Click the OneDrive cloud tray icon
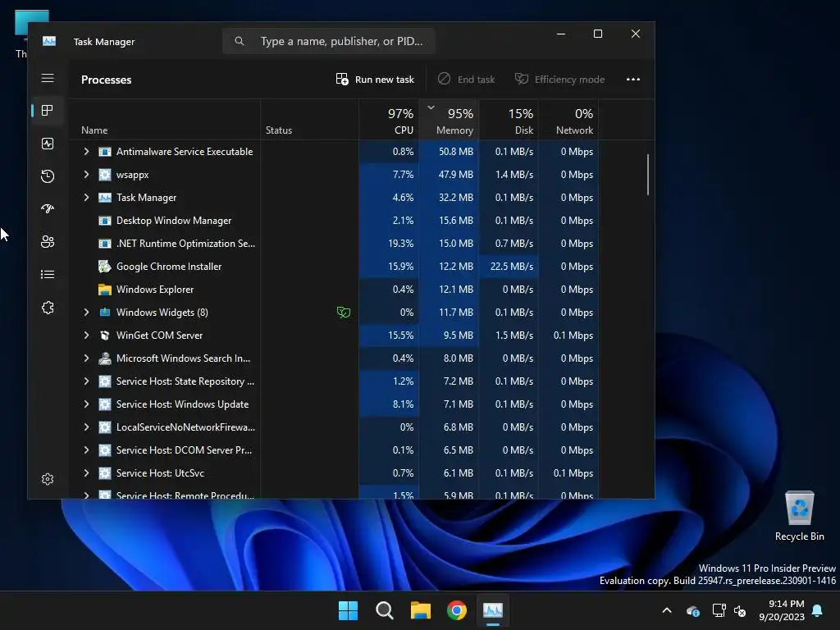 [x=692, y=610]
